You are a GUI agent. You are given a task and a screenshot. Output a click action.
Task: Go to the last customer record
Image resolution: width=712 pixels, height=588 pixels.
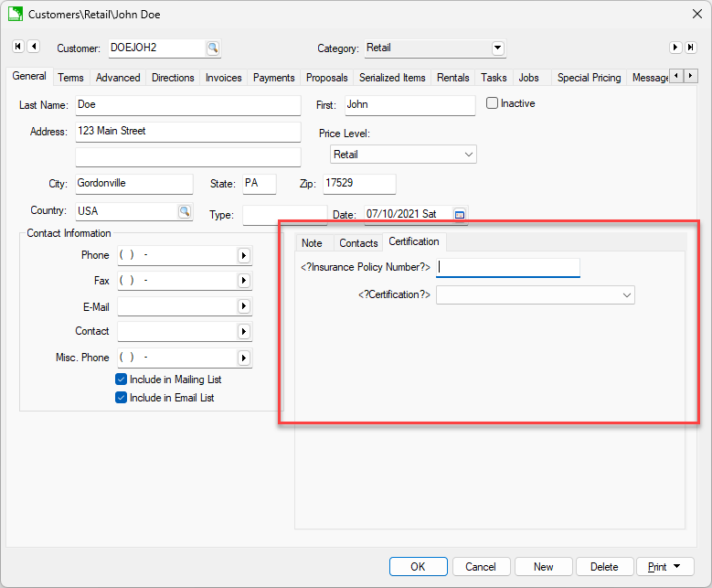(692, 47)
